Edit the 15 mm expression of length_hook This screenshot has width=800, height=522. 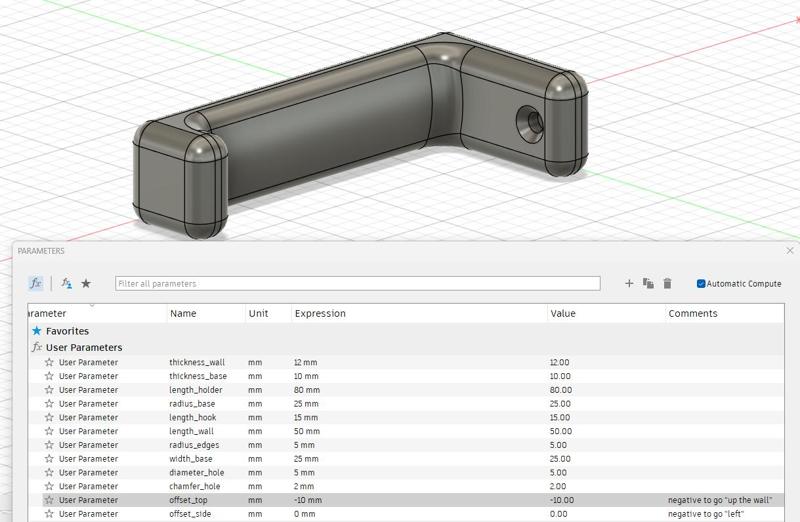306,417
